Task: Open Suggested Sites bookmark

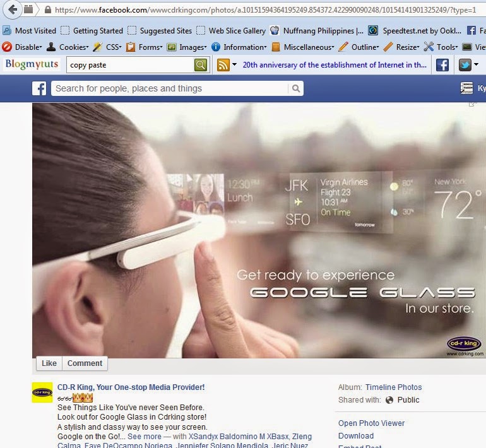Action: pos(160,31)
